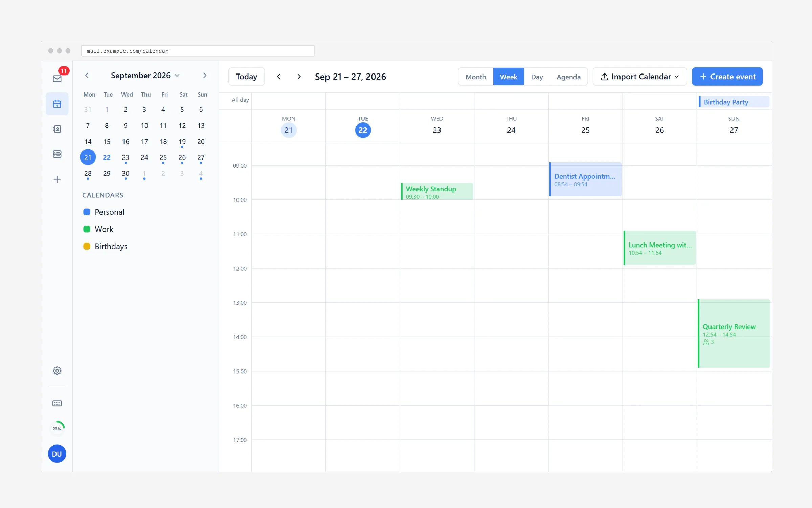Image resolution: width=812 pixels, height=508 pixels.
Task: Select Friday 25 column header
Action: [x=585, y=126]
